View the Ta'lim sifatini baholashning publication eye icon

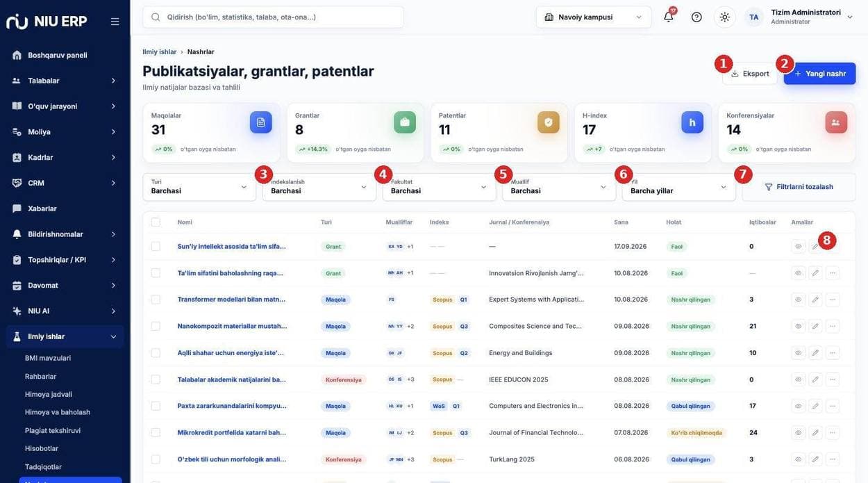pos(799,273)
